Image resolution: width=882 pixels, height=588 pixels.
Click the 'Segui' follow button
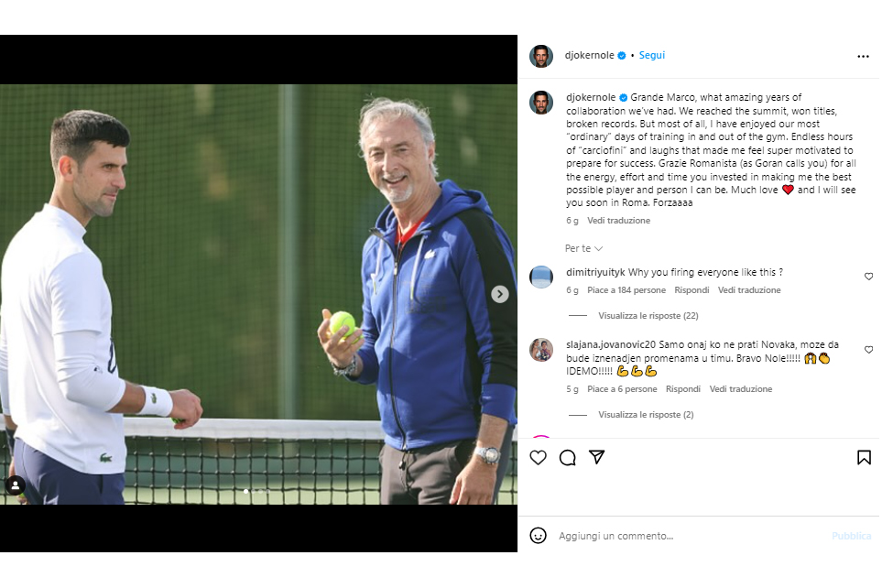pyautogui.click(x=651, y=55)
